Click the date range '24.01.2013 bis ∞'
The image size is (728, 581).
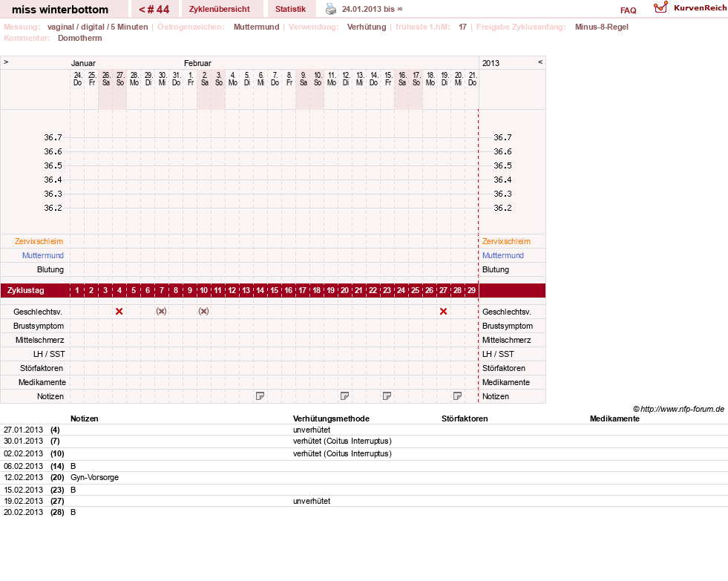pos(373,9)
